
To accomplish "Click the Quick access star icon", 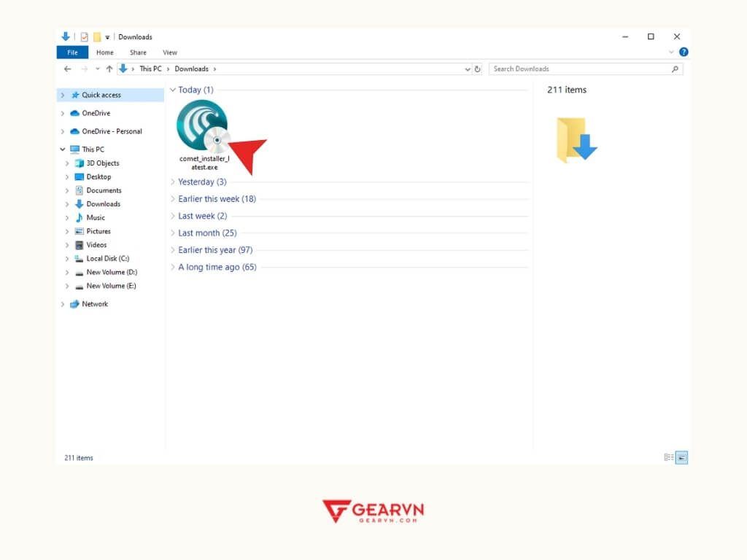I will (76, 95).
